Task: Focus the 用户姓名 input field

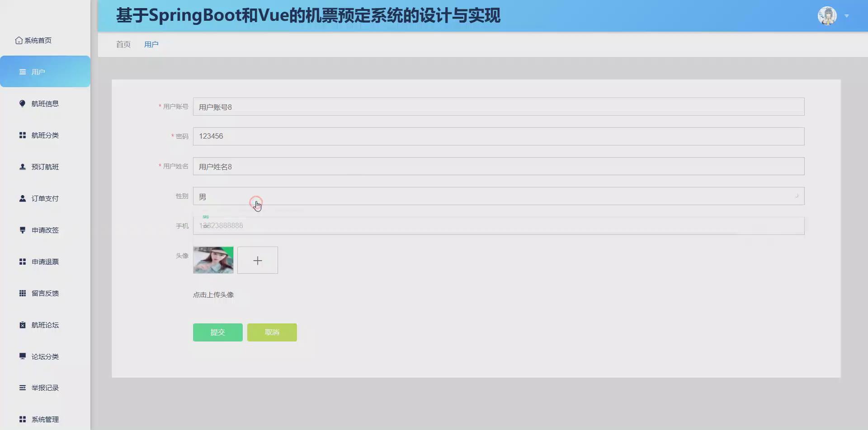Action: click(499, 166)
